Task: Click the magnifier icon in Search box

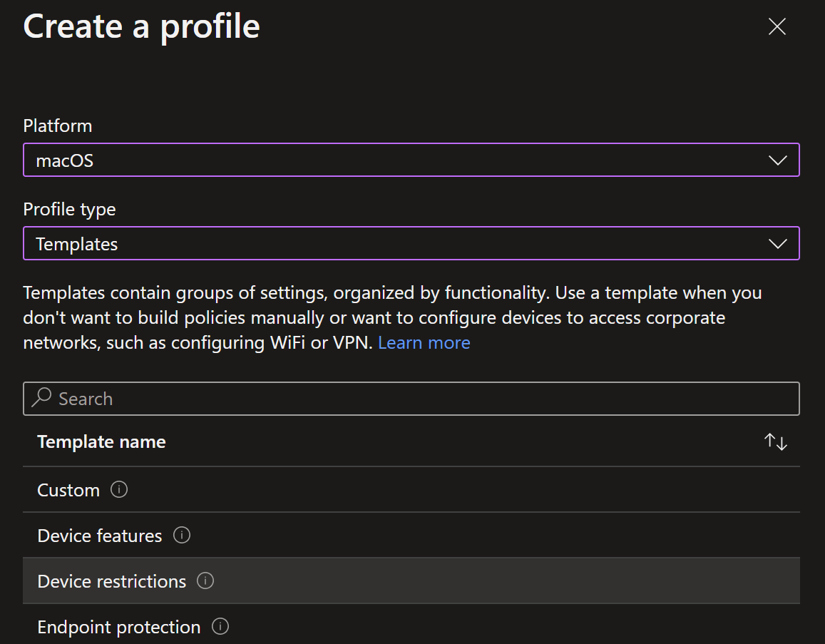Action: point(41,398)
